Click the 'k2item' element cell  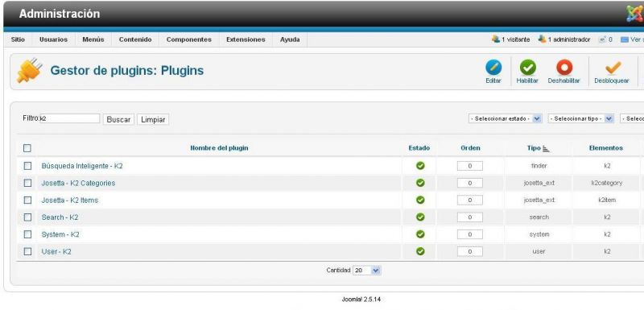click(x=607, y=200)
